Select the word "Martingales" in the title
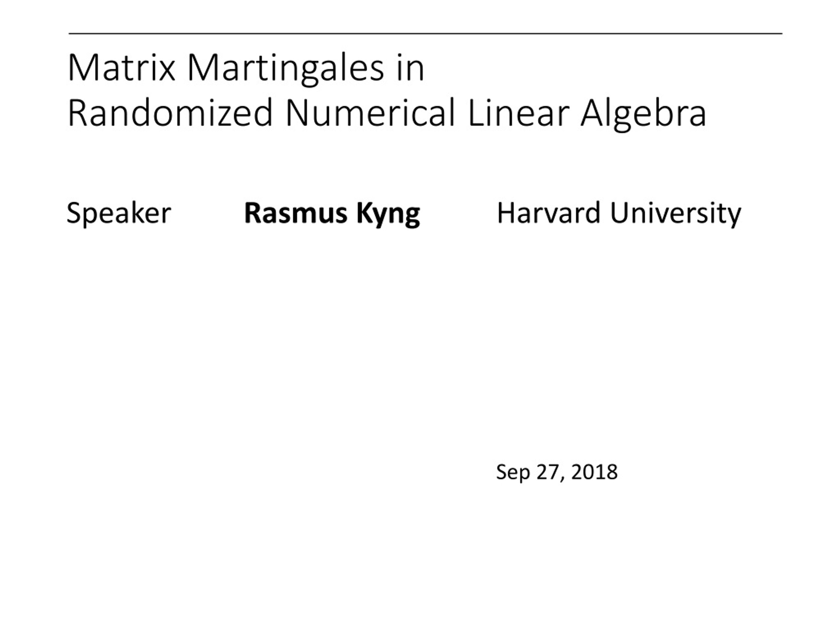Image resolution: width=840 pixels, height=630 pixels. tap(286, 69)
